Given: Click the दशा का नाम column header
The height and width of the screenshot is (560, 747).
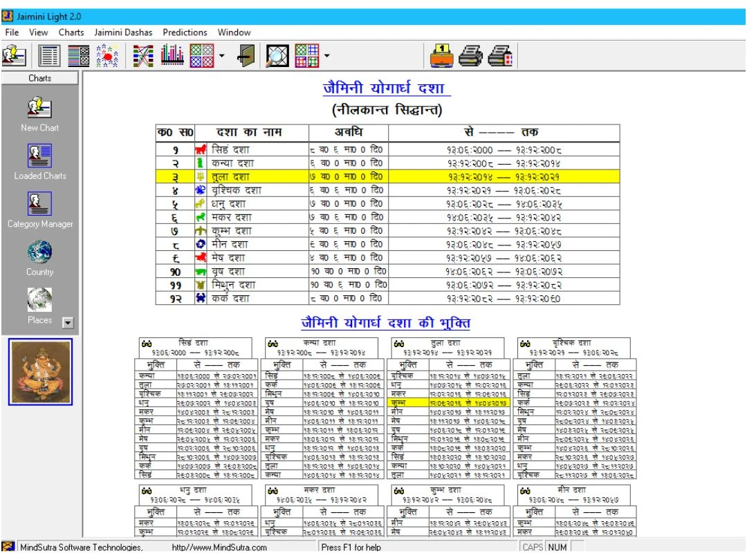Looking at the screenshot, I should coord(249,132).
